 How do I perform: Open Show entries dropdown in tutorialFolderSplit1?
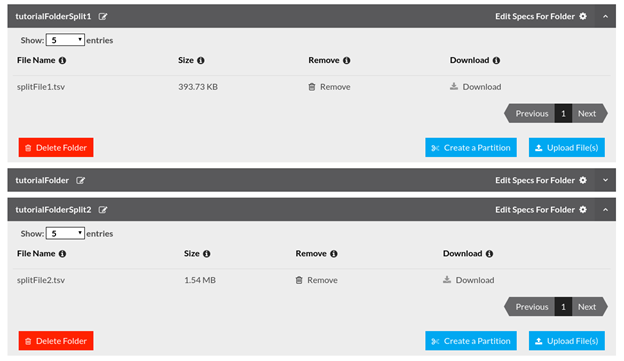click(x=65, y=40)
